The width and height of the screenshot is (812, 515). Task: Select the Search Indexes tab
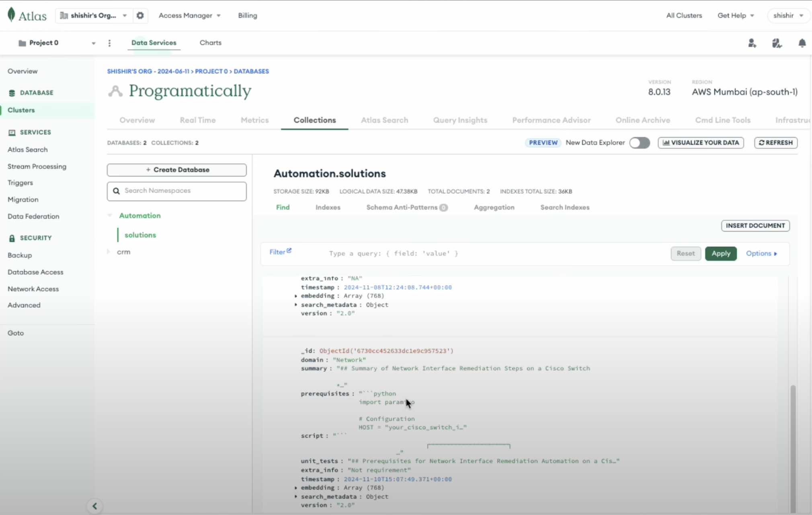pyautogui.click(x=565, y=208)
